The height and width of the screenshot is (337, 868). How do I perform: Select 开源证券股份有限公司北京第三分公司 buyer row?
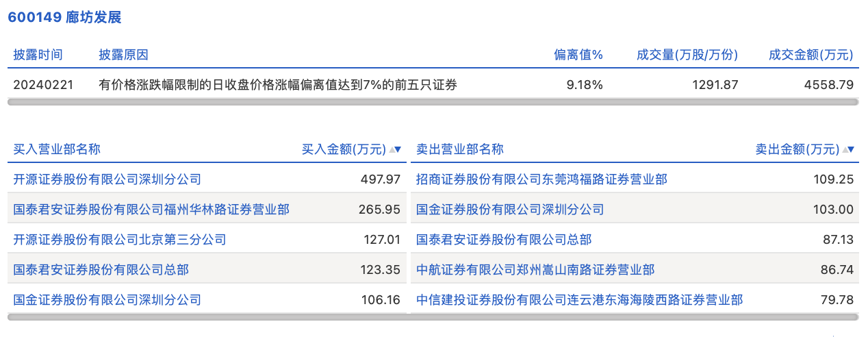tap(120, 240)
